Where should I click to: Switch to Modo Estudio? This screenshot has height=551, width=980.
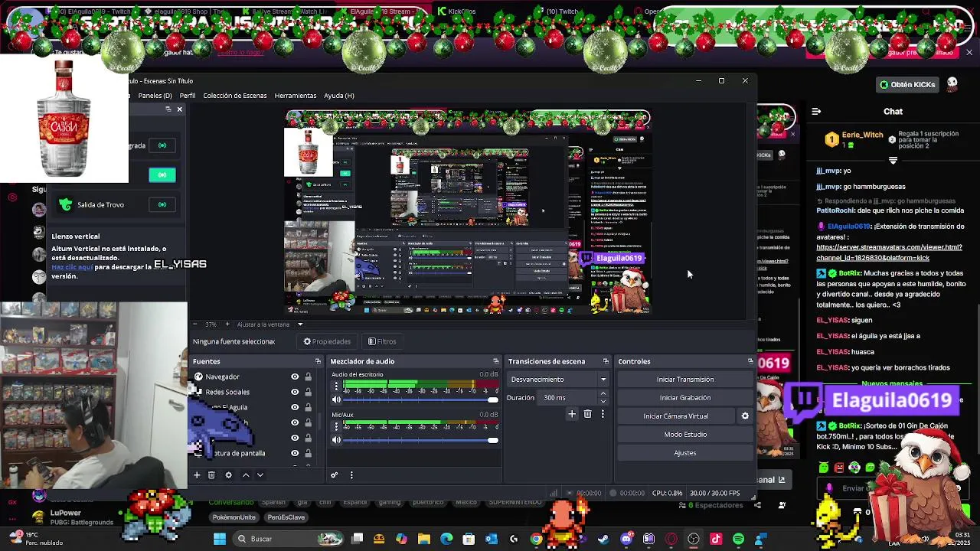(685, 435)
